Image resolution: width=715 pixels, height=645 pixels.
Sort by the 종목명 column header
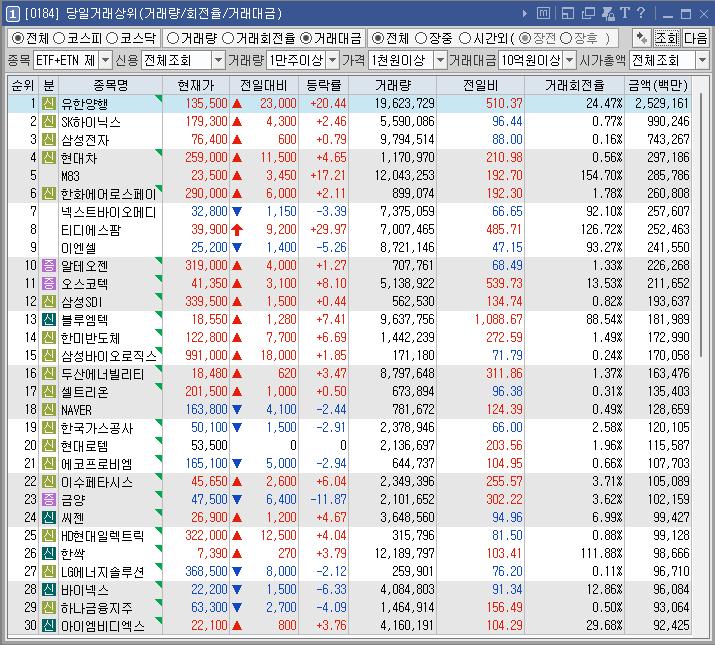110,85
